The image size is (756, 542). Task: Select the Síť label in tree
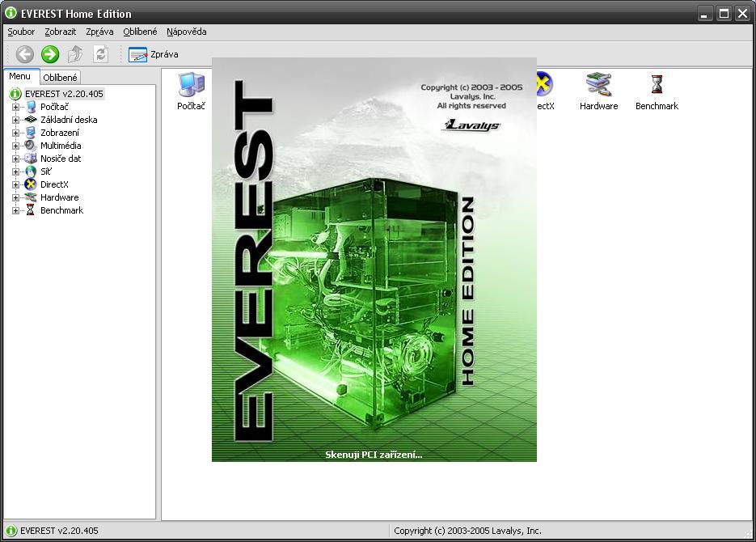(46, 171)
